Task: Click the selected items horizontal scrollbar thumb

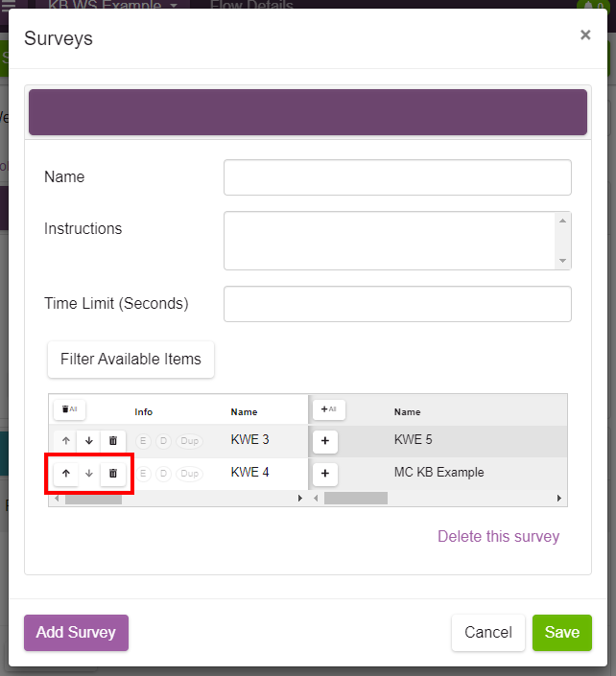Action: pyautogui.click(x=93, y=499)
